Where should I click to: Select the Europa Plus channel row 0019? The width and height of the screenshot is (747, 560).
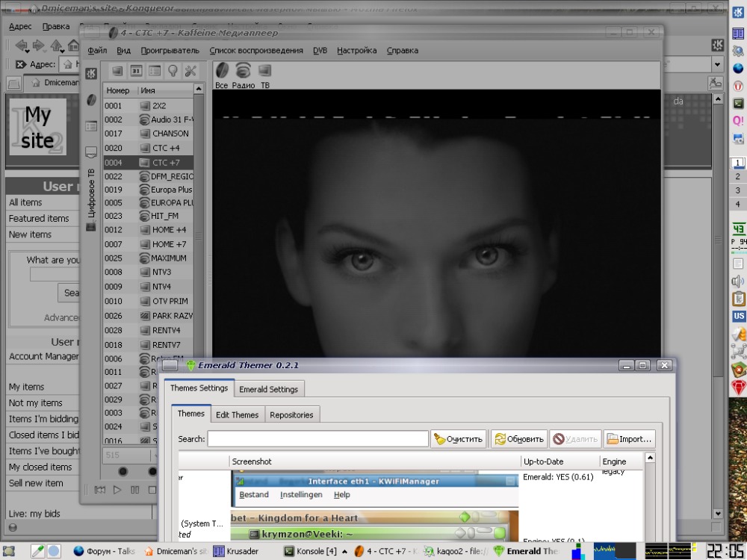click(149, 190)
